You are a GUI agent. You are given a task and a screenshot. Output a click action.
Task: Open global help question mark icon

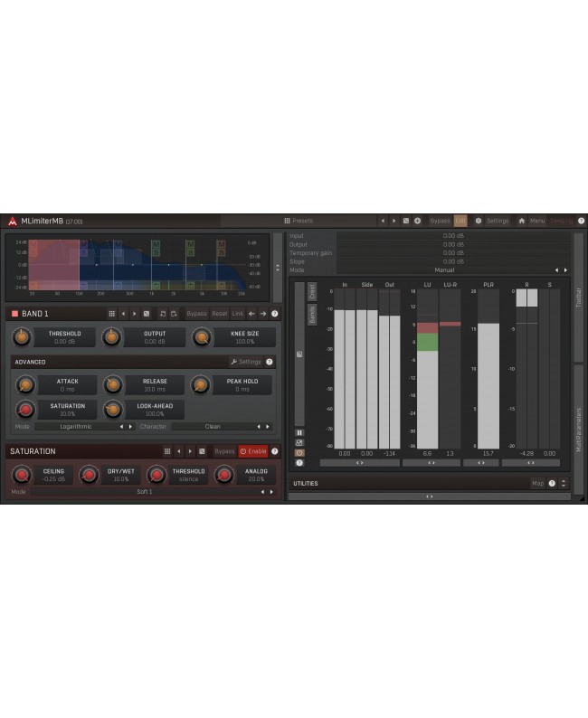(x=581, y=221)
